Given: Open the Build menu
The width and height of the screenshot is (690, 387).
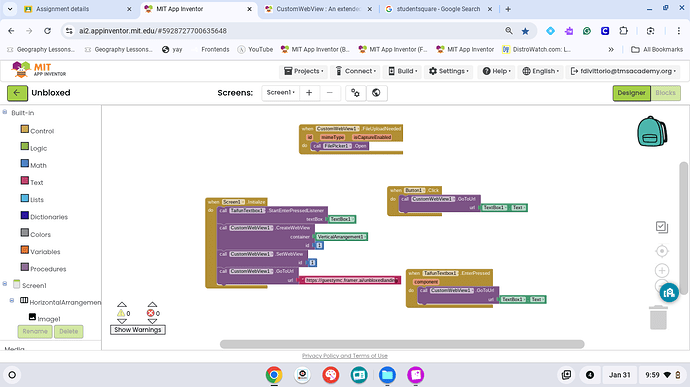Looking at the screenshot, I should [x=403, y=71].
